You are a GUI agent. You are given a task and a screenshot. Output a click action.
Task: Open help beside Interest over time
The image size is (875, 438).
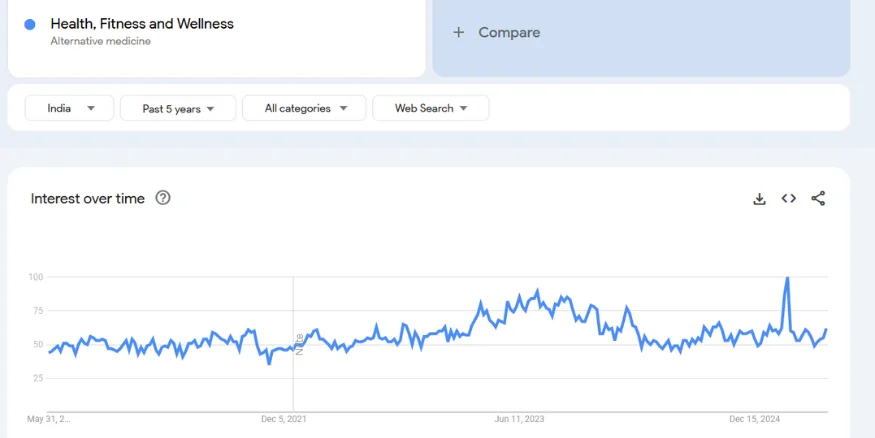(163, 198)
